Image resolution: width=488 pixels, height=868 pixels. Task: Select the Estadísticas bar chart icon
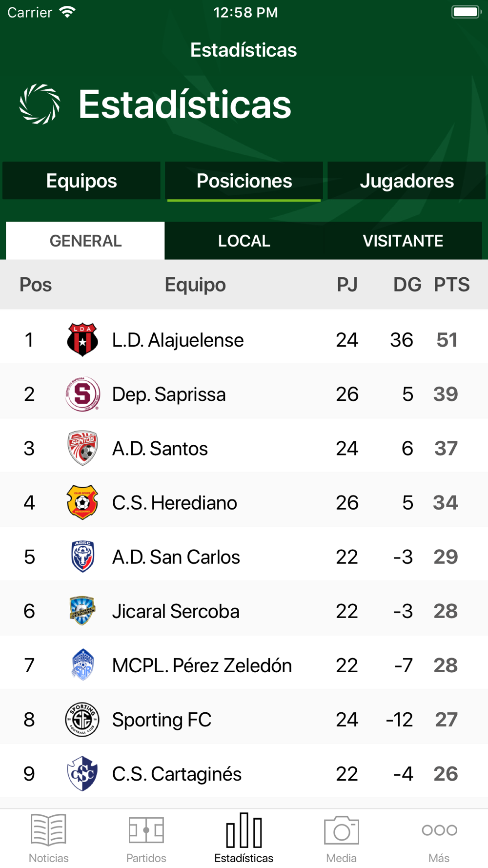[x=244, y=829]
